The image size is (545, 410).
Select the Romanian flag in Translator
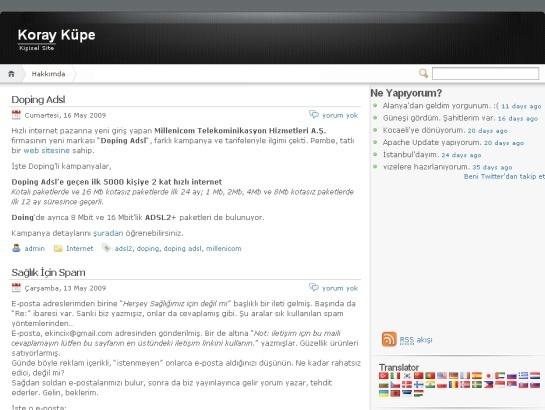coord(454,385)
